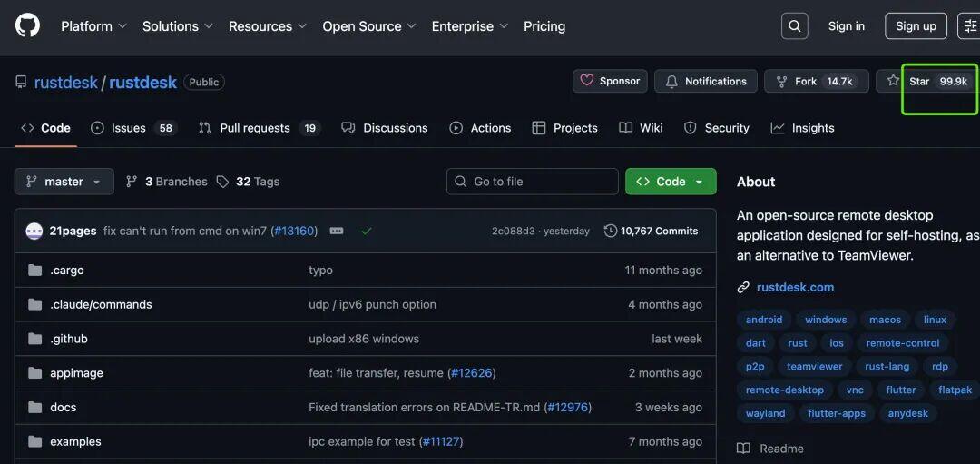980x464 pixels.
Task: Click the green commit status checkmark
Action: coord(367,231)
